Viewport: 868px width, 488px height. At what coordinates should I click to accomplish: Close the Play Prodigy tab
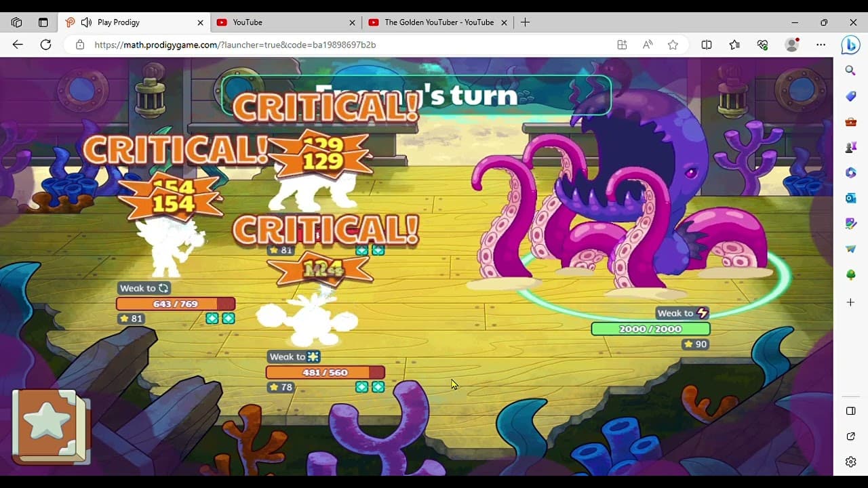pos(200,22)
